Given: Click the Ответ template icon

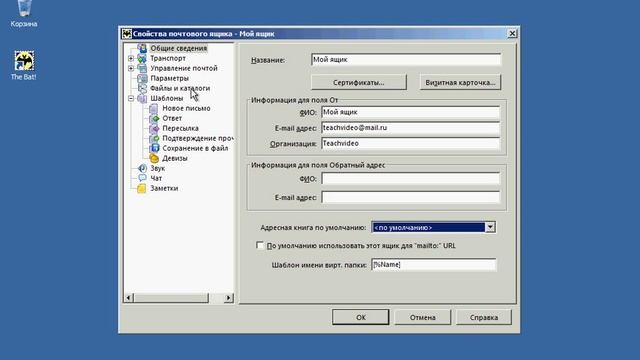Looking at the screenshot, I should click(154, 118).
